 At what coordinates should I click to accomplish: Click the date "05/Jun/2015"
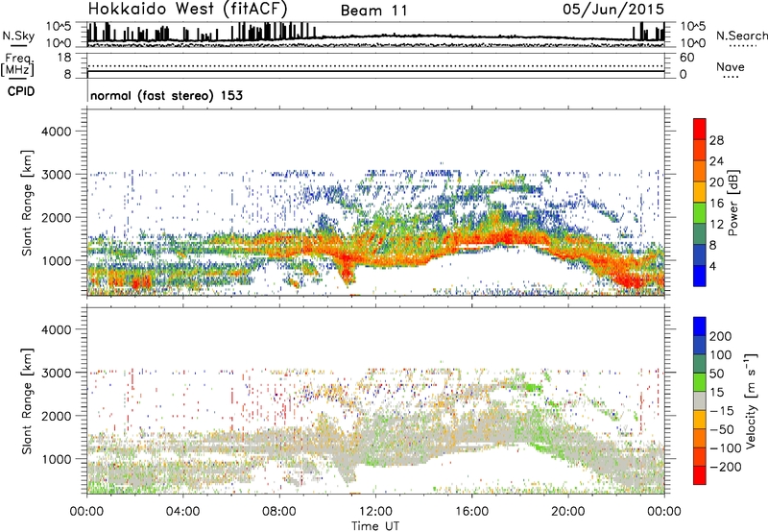pyautogui.click(x=613, y=9)
